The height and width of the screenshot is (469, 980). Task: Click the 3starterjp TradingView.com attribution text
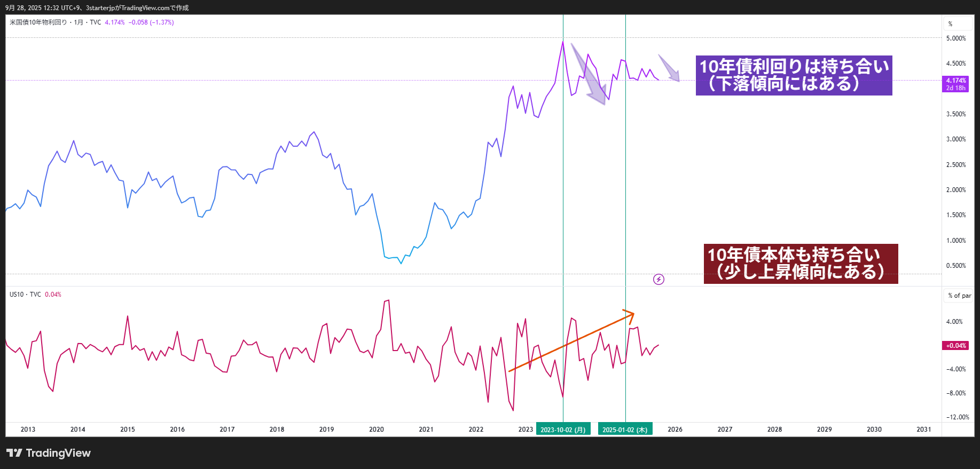click(137, 8)
